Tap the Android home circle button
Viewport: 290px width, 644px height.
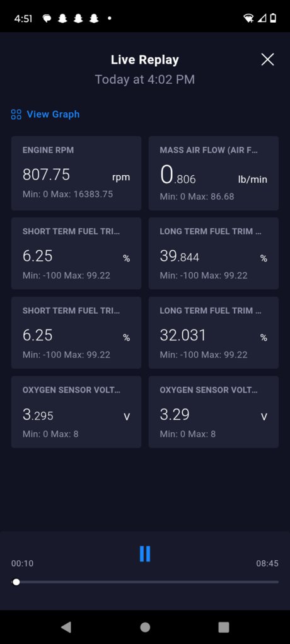point(145,627)
